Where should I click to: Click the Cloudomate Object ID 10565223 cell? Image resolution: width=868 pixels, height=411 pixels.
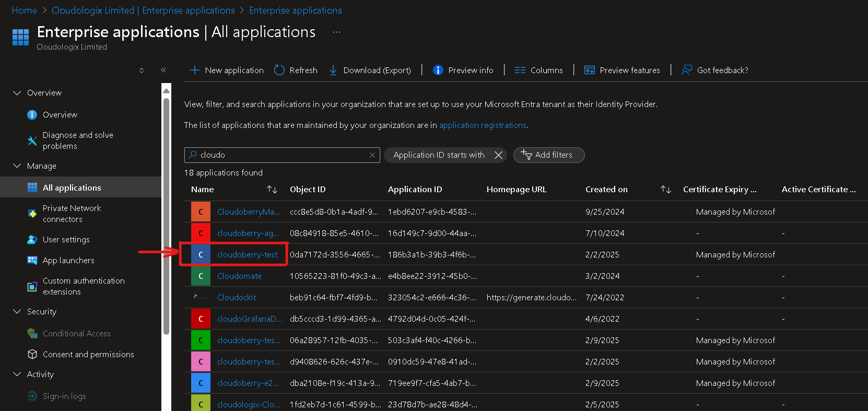pos(335,276)
